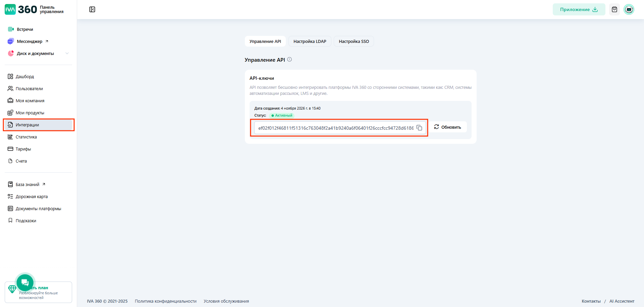Click the Приложение download button
The image size is (644, 307).
point(579,9)
